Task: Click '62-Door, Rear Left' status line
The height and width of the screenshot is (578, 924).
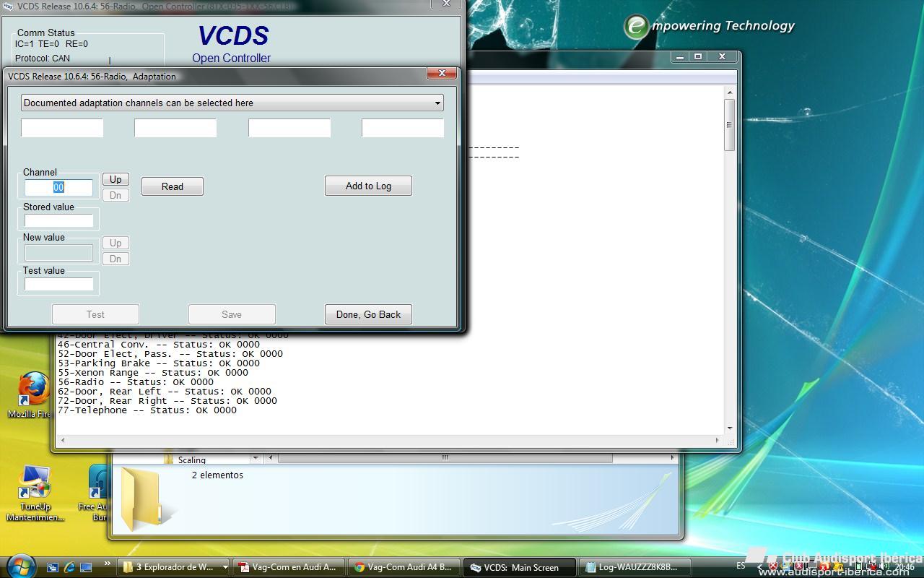Action: 165,392
